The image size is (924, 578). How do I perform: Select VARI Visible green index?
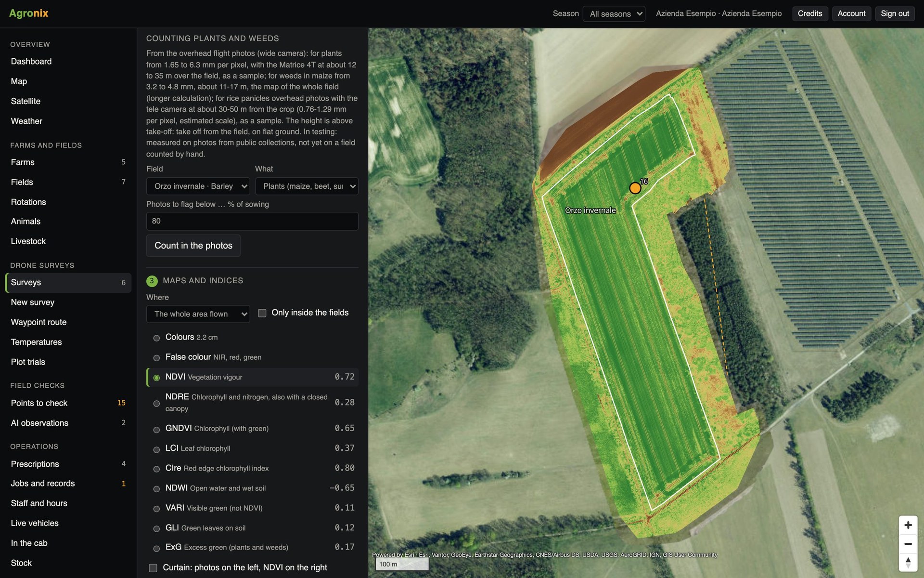click(x=252, y=508)
